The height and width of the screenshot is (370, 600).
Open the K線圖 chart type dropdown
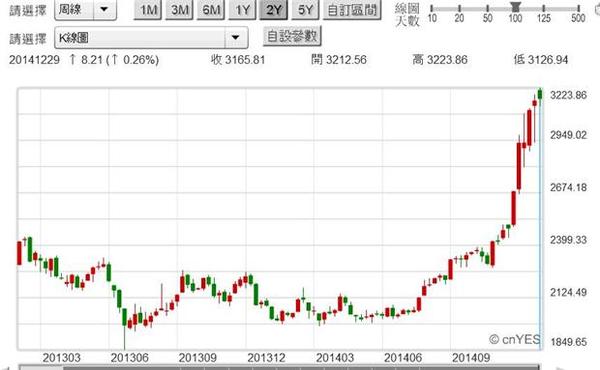[x=151, y=37]
